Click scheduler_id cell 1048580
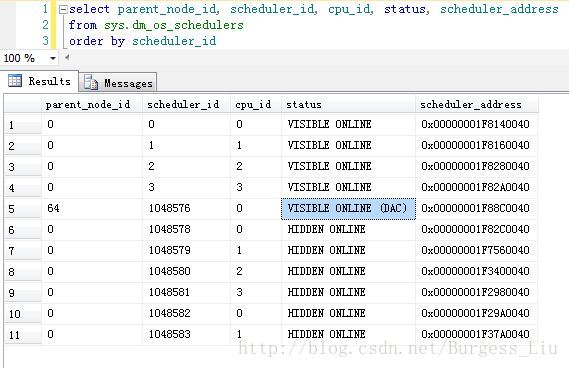This screenshot has width=569, height=368. point(187,271)
